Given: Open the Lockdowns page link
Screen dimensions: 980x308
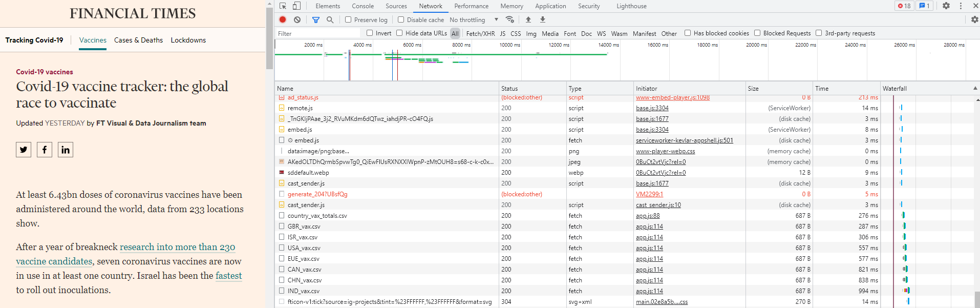Looking at the screenshot, I should pos(188,40).
